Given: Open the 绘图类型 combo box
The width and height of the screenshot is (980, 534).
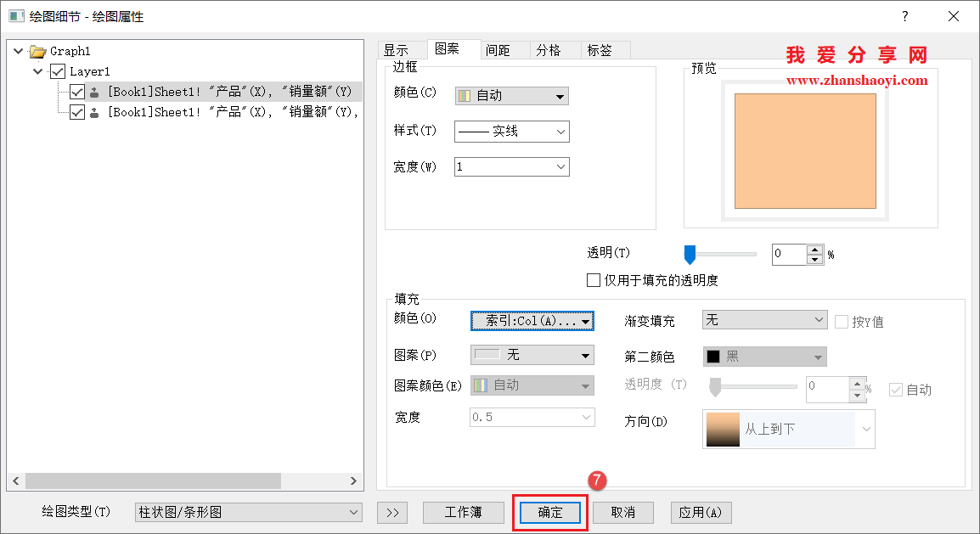Looking at the screenshot, I should tap(248, 512).
